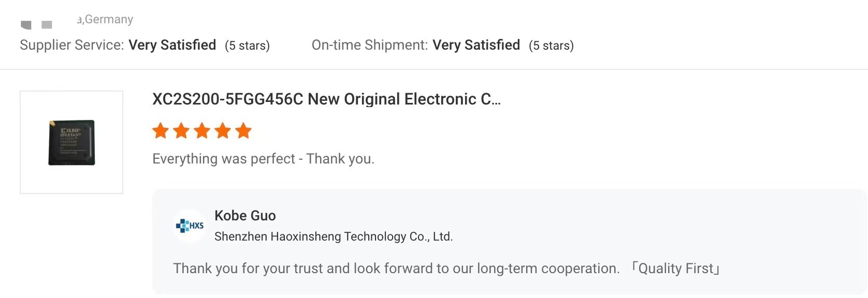
Task: Click the HXS company logo avatar
Action: click(x=190, y=226)
